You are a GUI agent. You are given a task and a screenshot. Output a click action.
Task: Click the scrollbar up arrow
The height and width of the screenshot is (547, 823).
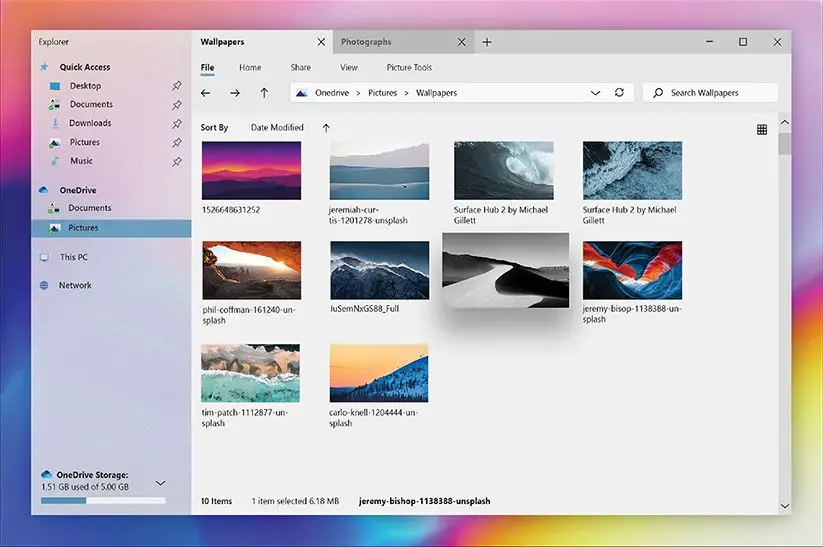[785, 122]
